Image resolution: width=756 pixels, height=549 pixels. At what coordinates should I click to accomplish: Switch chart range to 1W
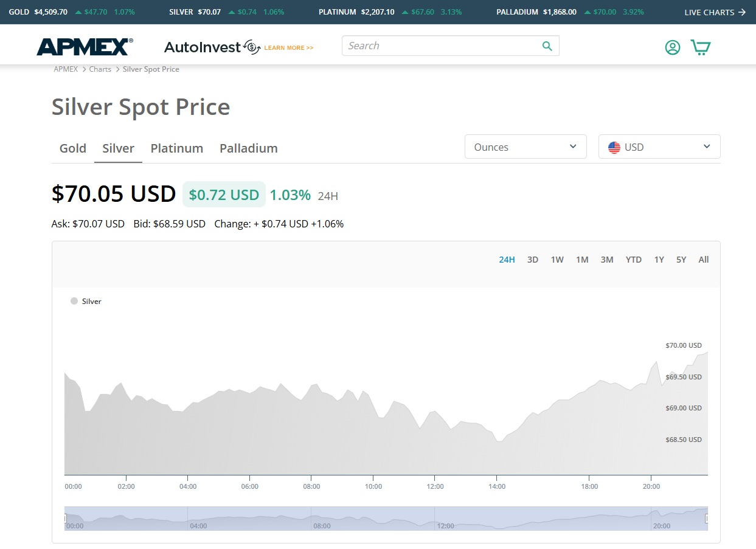pyautogui.click(x=557, y=260)
